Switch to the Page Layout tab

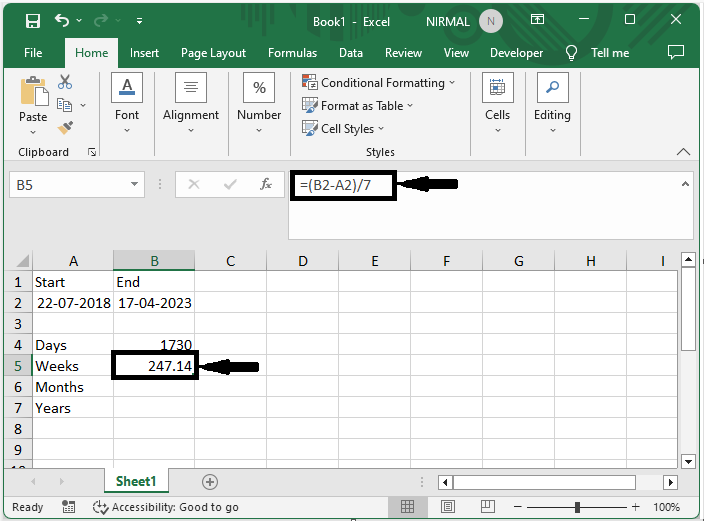pyautogui.click(x=213, y=53)
